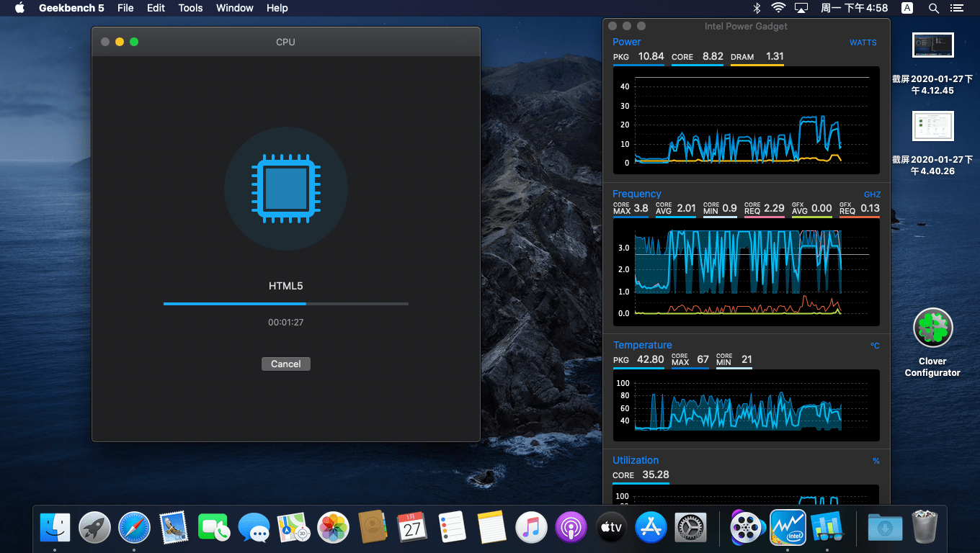Open the Downloads folder in the dock
This screenshot has height=553, width=980.
point(885,528)
